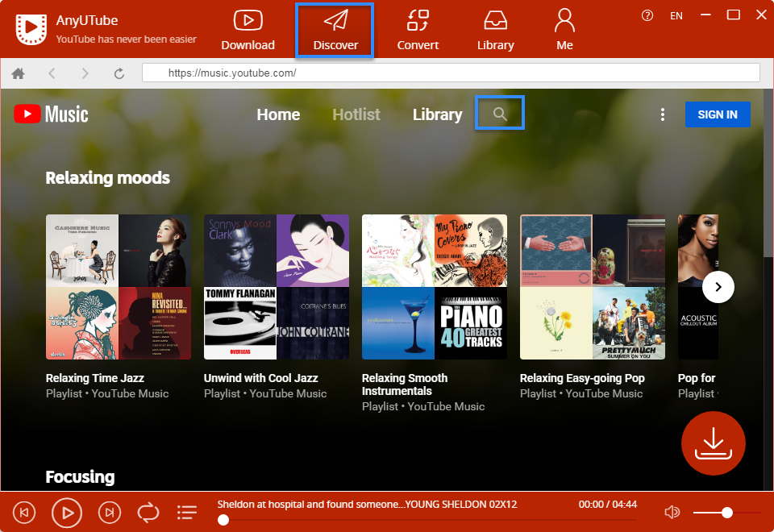The height and width of the screenshot is (532, 774).
Task: Toggle the repeat loop mode
Action: pyautogui.click(x=148, y=513)
